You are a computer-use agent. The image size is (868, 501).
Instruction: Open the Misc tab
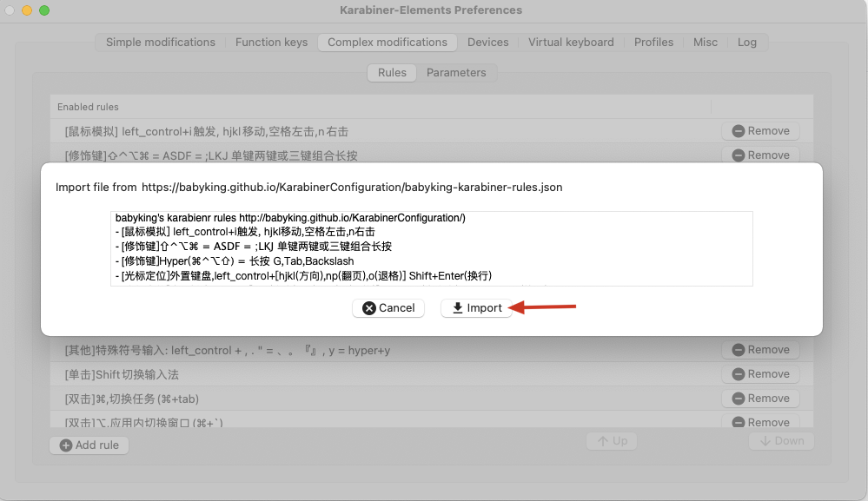pyautogui.click(x=706, y=42)
